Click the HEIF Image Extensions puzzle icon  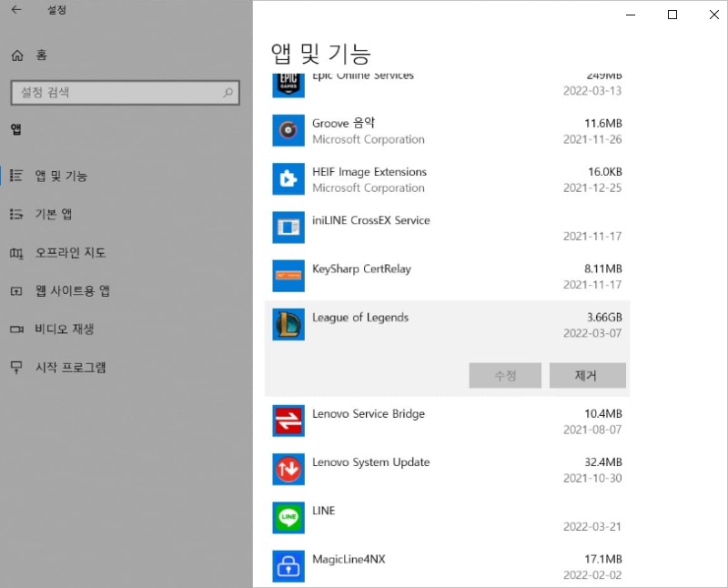(x=288, y=179)
